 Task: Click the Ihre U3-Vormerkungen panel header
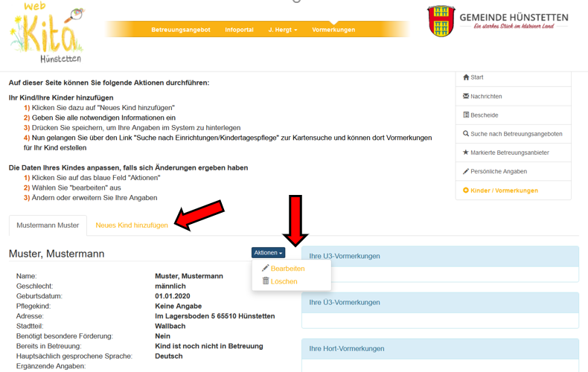(x=440, y=256)
